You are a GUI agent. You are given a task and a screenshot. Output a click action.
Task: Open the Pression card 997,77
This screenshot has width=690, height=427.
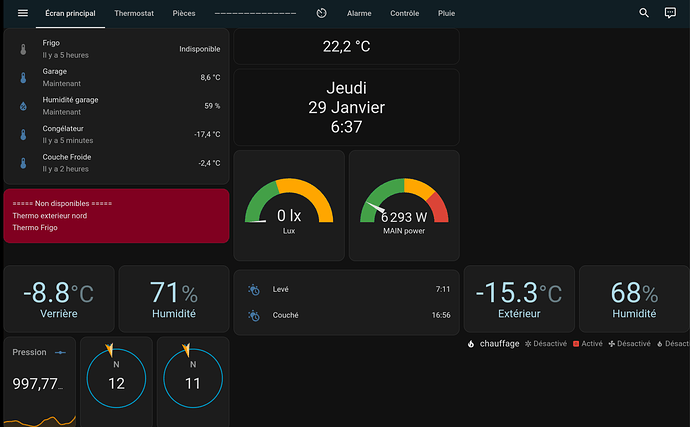coord(40,382)
